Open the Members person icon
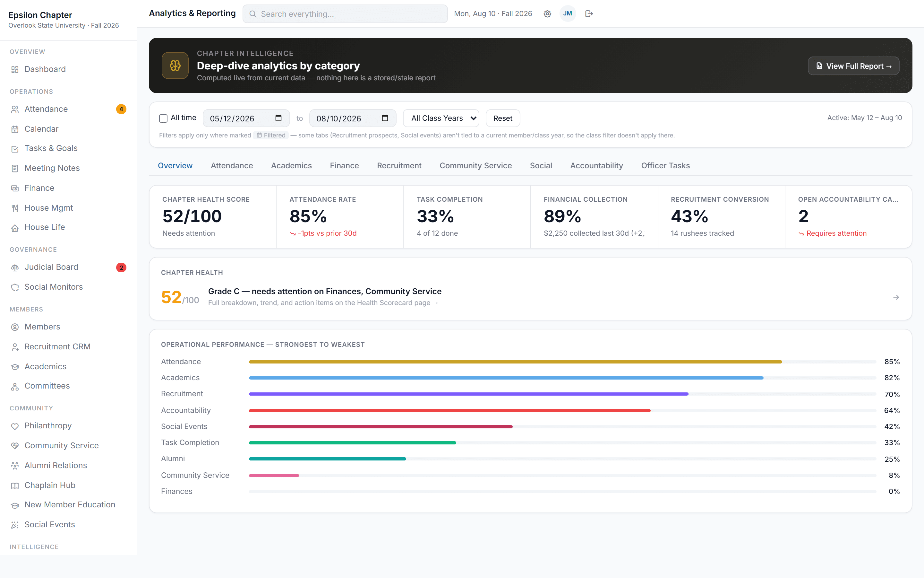 tap(15, 327)
